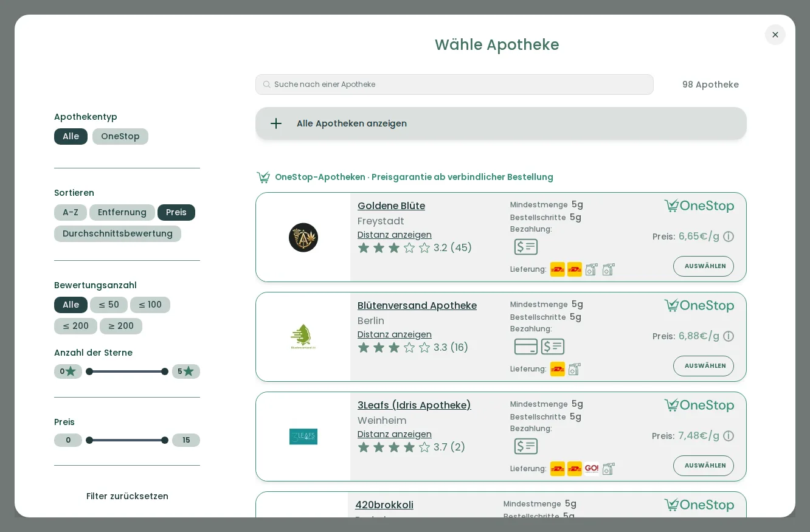Close the pharmacy selection dialog
This screenshot has width=810, height=532.
(x=775, y=35)
